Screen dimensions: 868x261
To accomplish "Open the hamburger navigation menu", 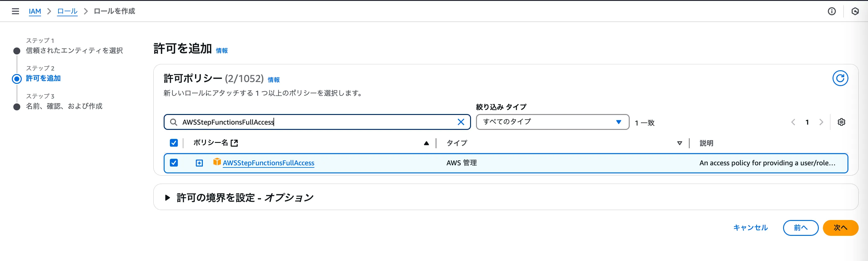I will tap(15, 11).
